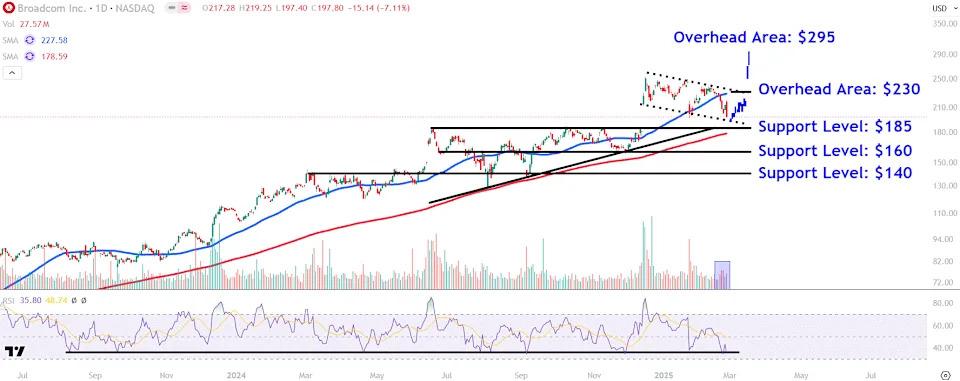This screenshot has height=381, width=960.
Task: Select the Support Level: $160 annotation
Action: [835, 151]
